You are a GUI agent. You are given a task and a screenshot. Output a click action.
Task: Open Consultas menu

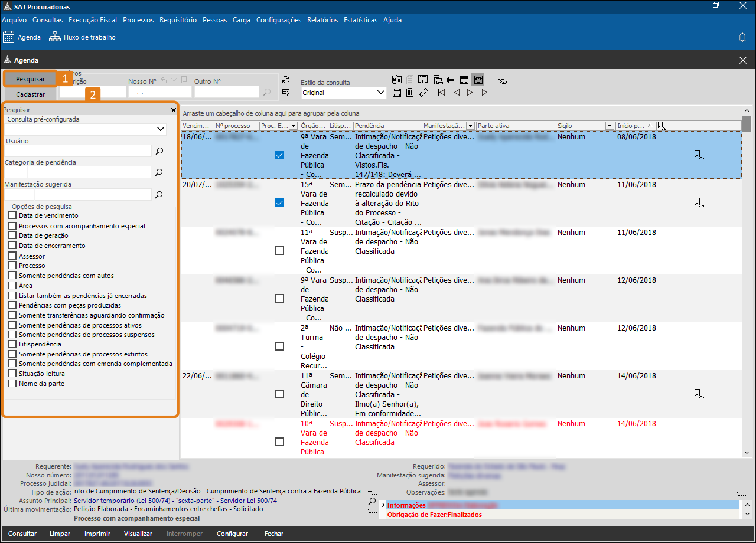(47, 20)
